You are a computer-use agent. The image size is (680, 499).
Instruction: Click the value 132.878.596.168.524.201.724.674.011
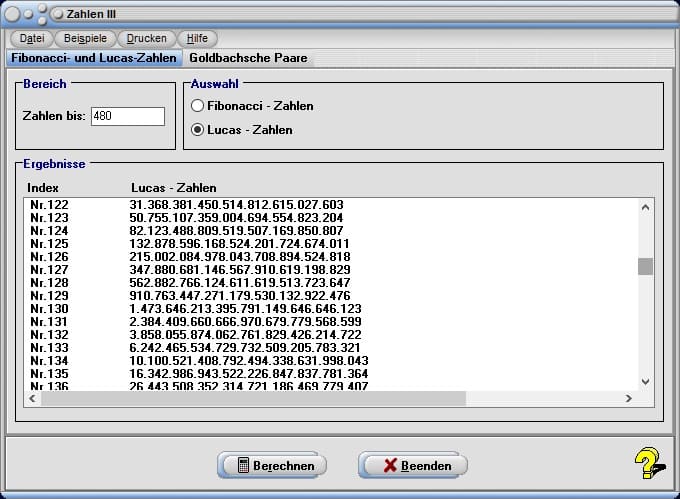click(239, 244)
